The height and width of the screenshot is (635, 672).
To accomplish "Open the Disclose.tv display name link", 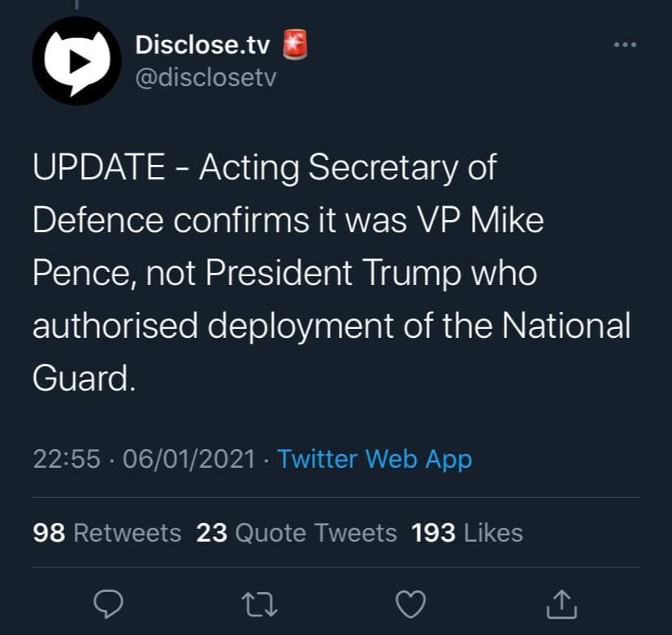I will coord(204,45).
